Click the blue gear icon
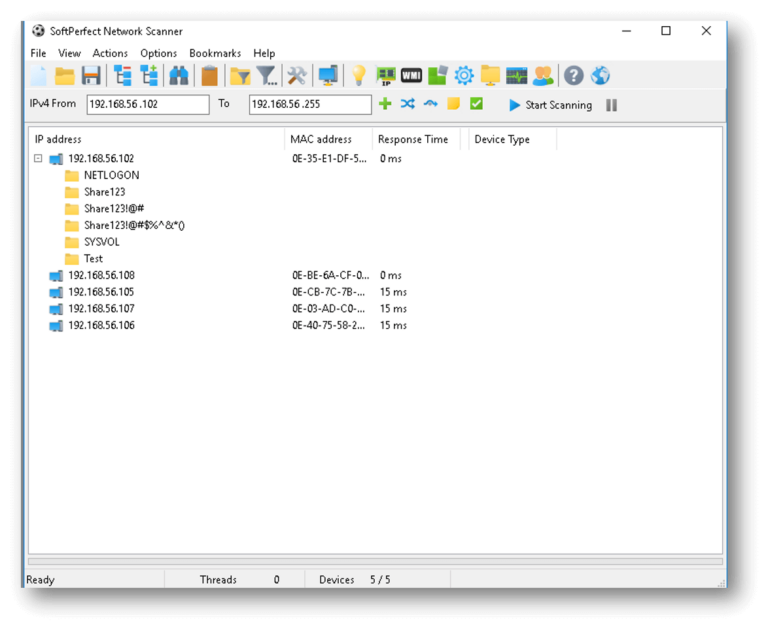This screenshot has width=768, height=629. click(464, 76)
